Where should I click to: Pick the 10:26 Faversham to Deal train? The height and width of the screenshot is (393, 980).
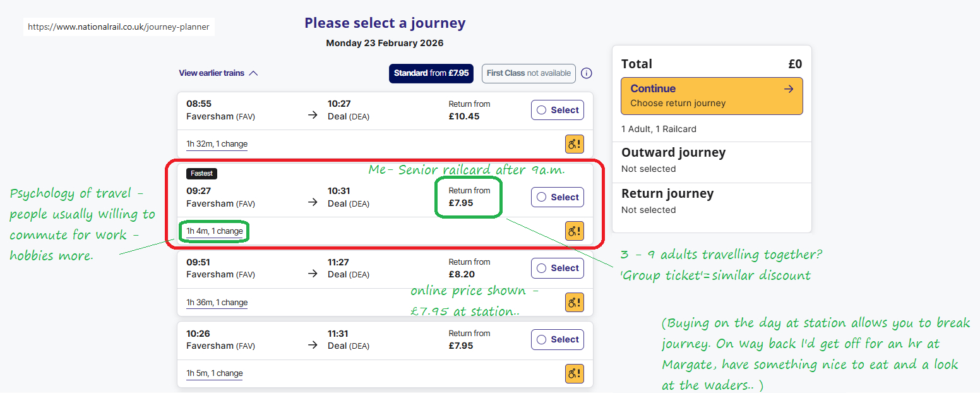pyautogui.click(x=558, y=339)
